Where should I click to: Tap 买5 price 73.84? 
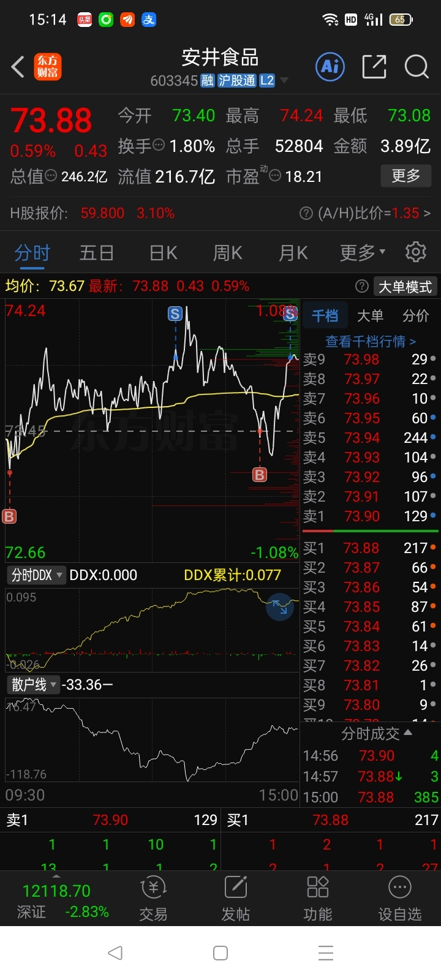[361, 627]
